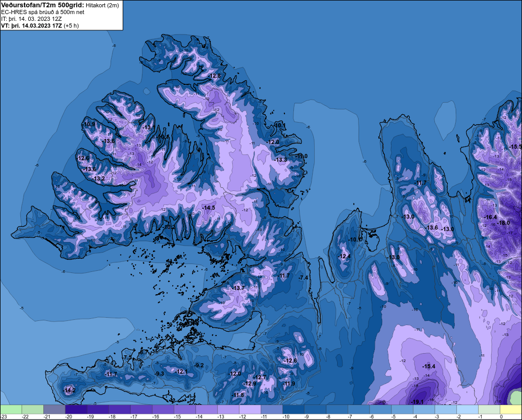The width and height of the screenshot is (522, 420).
Task: Select the 0 yellow legend swatch
Action: (511, 409)
